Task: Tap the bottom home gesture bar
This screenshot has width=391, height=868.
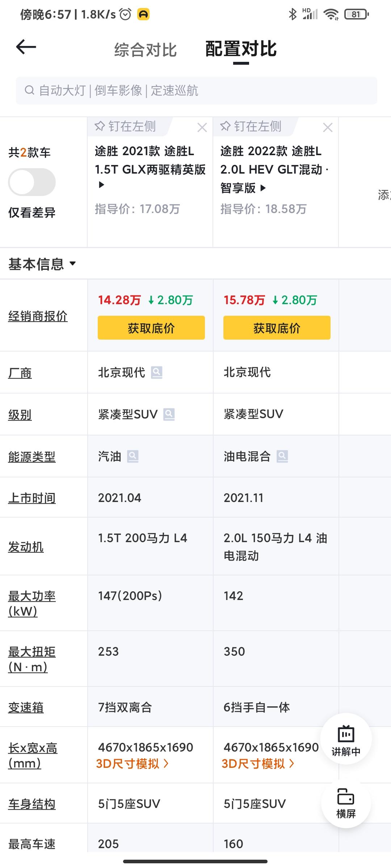Action: (x=195, y=861)
